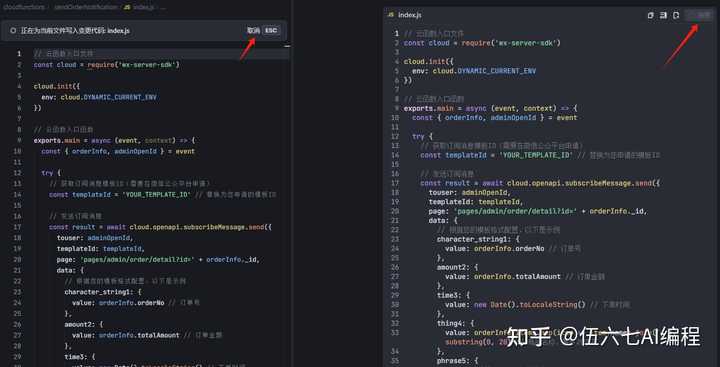Image resolution: width=720 pixels, height=367 pixels.
Task: Click line number 29 in left editor gutter
Action: (17, 356)
